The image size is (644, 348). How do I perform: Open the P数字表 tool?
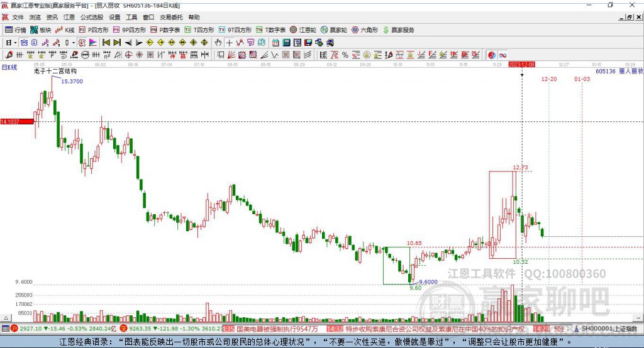click(165, 30)
